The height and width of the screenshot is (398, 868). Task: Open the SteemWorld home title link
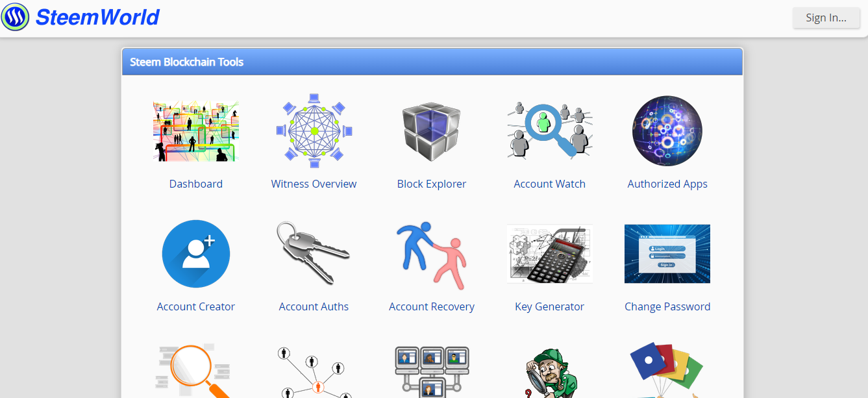coord(97,17)
